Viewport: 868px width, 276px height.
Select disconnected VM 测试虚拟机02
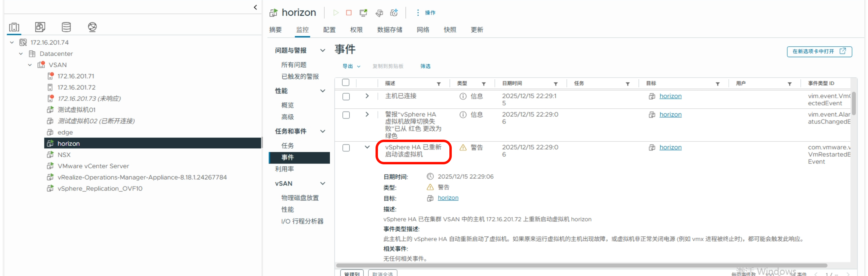click(96, 121)
